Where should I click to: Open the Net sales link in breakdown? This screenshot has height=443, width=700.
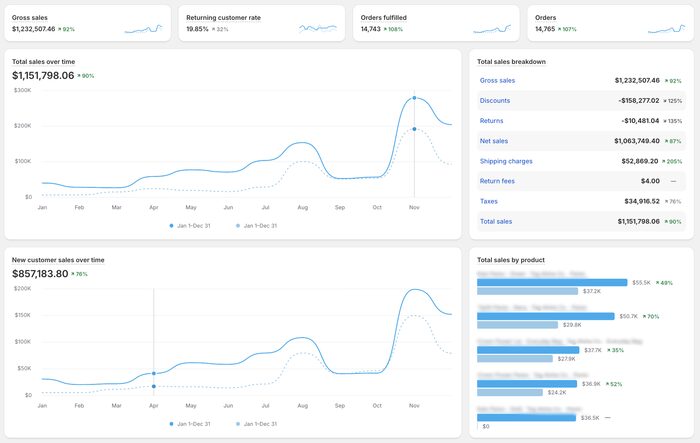(494, 141)
